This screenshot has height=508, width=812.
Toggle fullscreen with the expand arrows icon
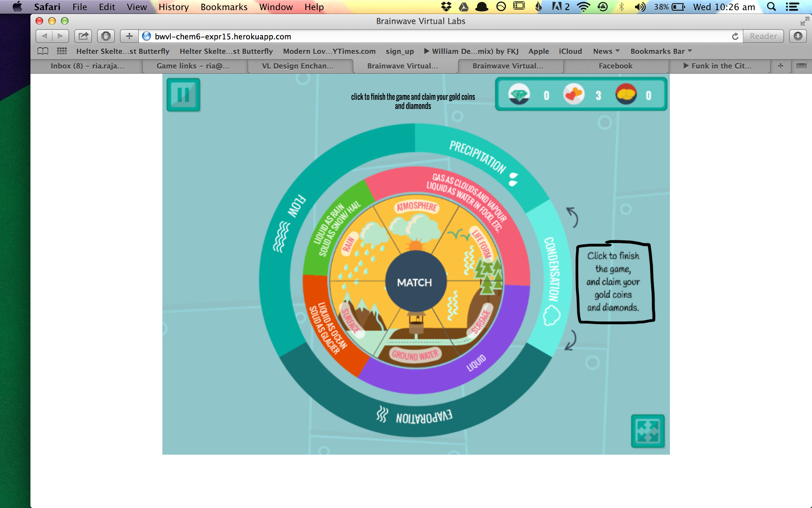648,431
